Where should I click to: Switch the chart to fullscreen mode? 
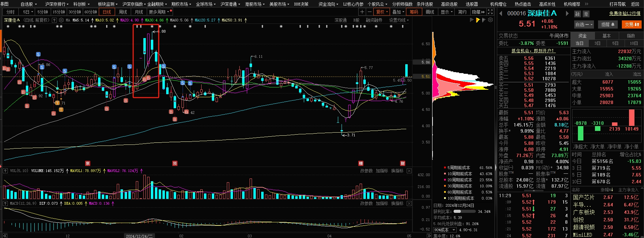tap(490, 12)
